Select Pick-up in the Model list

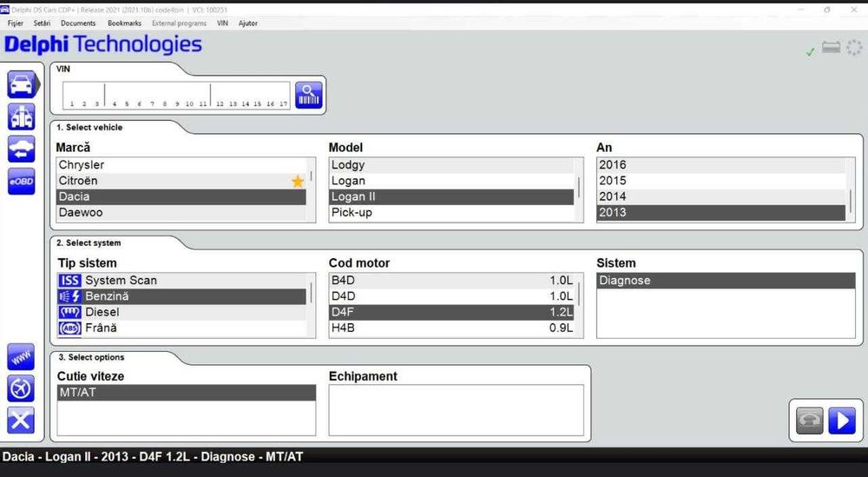[451, 213]
